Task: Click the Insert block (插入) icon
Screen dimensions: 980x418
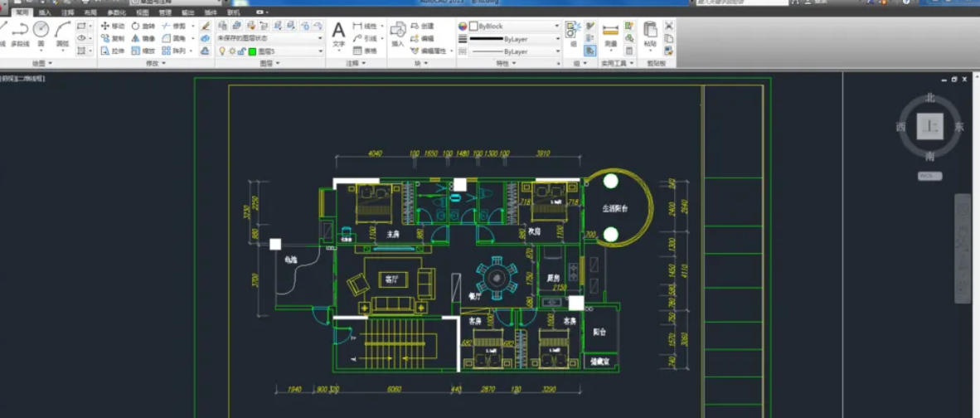Action: point(398,33)
